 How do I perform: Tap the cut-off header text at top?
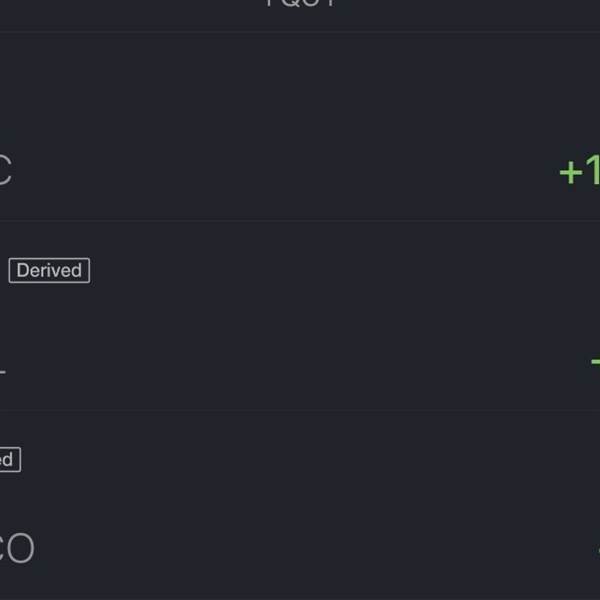coord(299,5)
